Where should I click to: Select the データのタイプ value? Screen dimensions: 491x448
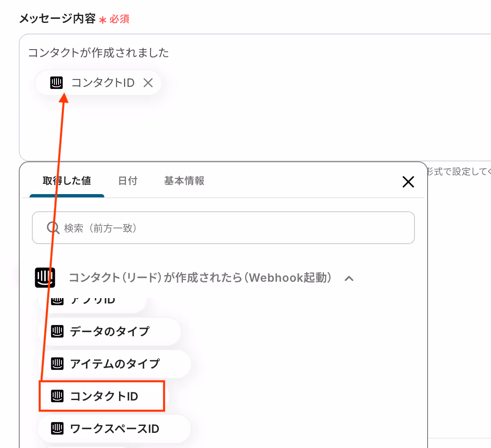click(109, 331)
